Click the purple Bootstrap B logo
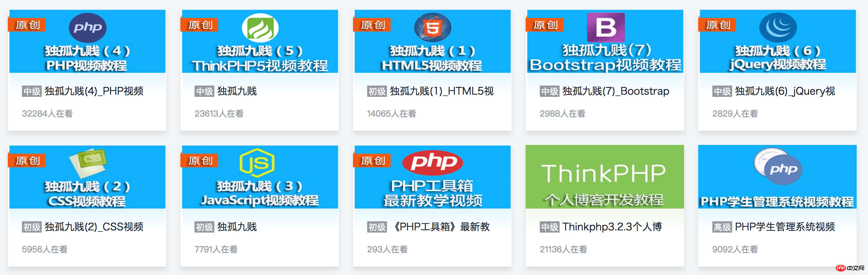Image resolution: width=868 pixels, height=275 pixels. coord(606,28)
